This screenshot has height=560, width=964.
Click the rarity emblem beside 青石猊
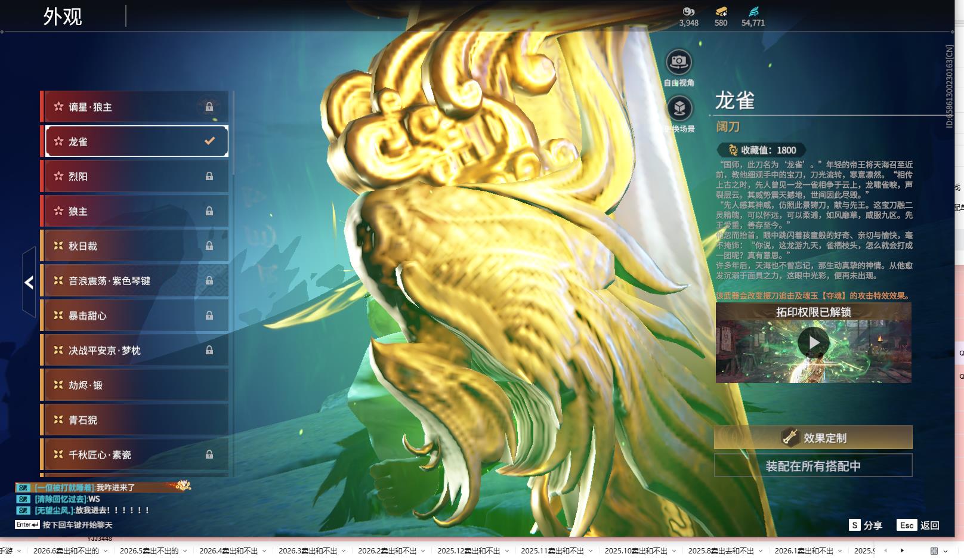[x=58, y=419]
